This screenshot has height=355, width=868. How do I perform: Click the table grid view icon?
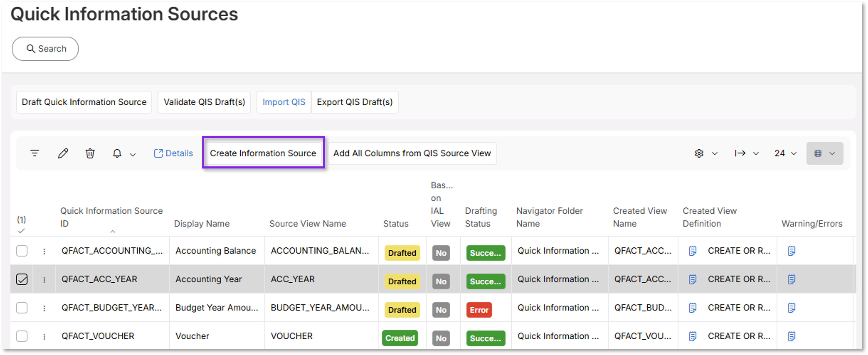(818, 153)
